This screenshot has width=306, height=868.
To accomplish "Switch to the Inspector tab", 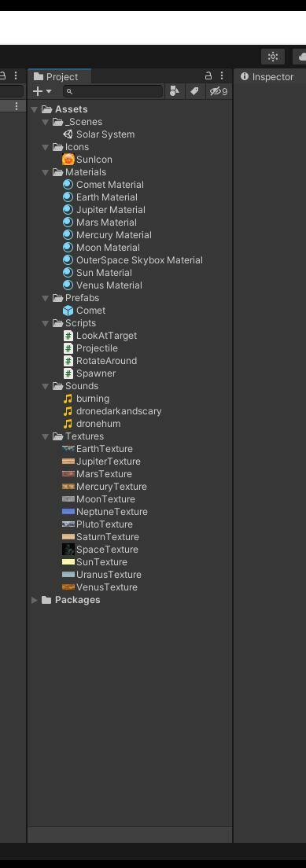I will point(267,76).
